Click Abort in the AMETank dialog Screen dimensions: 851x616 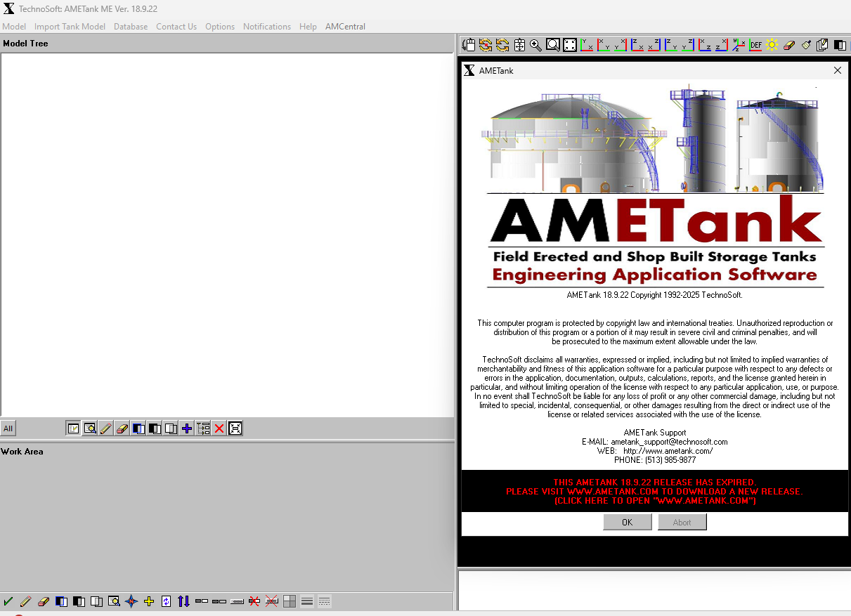coord(682,522)
